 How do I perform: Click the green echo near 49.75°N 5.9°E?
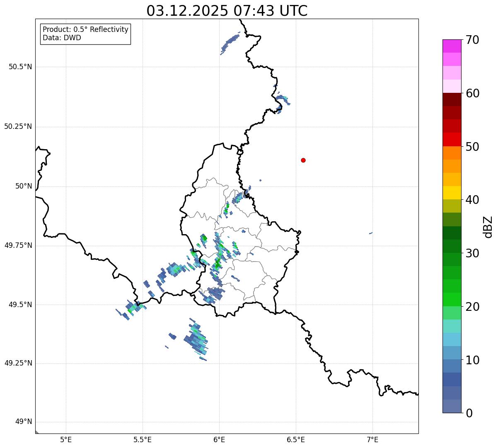204,238
